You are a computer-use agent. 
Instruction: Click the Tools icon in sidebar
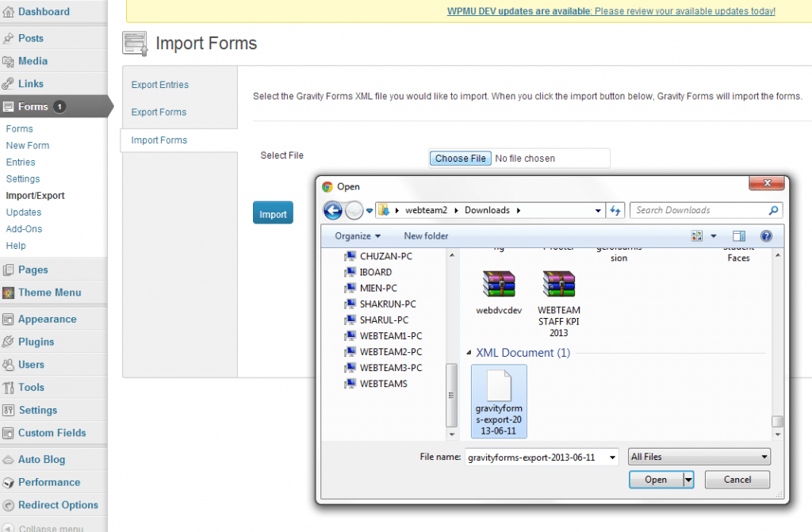pyautogui.click(x=8, y=388)
